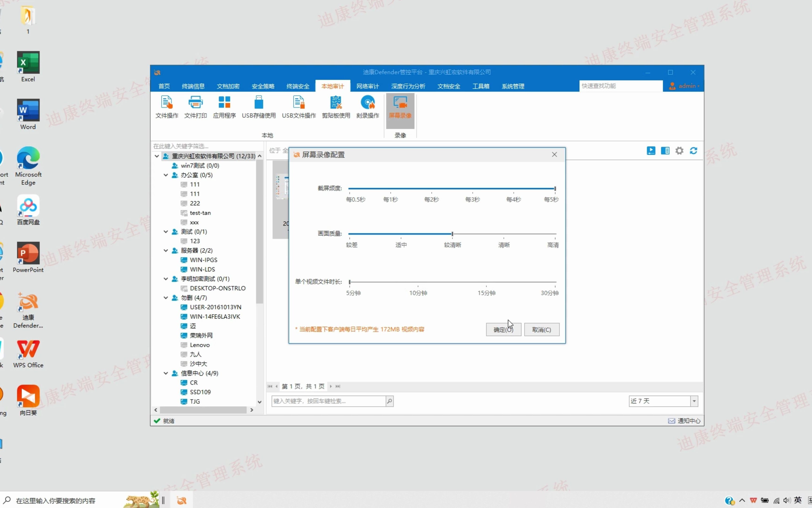Open 文件操作 audit in ribbon
The image size is (812, 508).
(x=167, y=107)
